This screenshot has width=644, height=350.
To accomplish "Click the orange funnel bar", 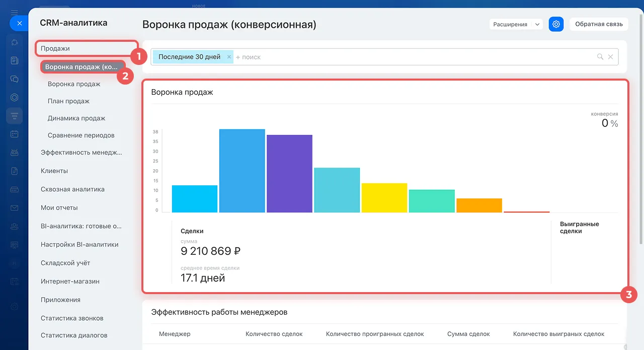I will tap(479, 205).
